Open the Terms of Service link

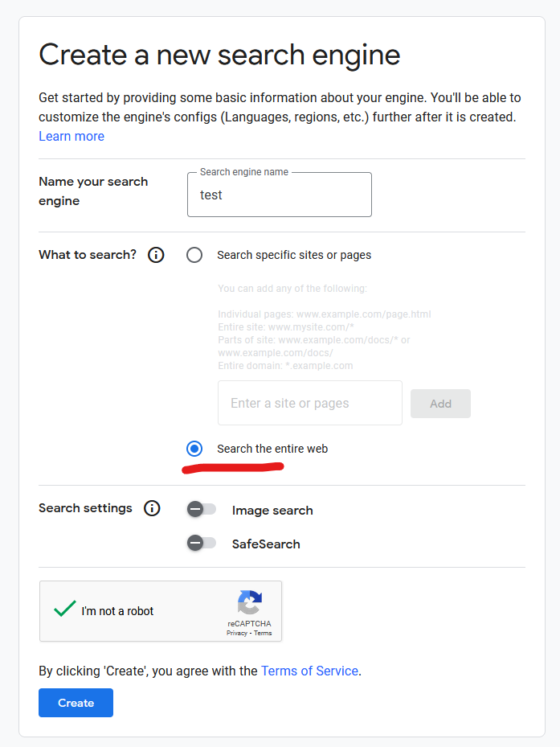click(309, 671)
